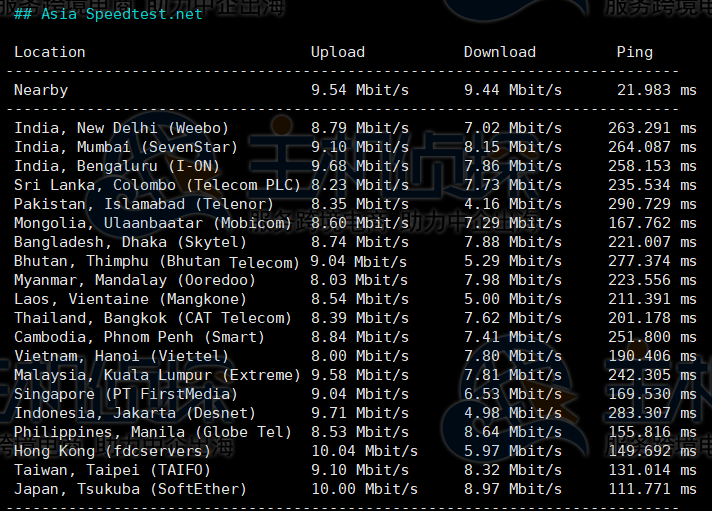The height and width of the screenshot is (511, 712).
Task: Click Nearby download value '9.44 Mbit/s'
Action: (x=513, y=90)
